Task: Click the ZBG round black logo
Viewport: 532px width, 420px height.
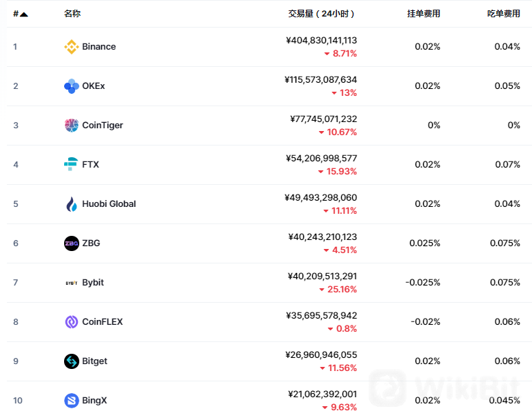Action: click(72, 243)
